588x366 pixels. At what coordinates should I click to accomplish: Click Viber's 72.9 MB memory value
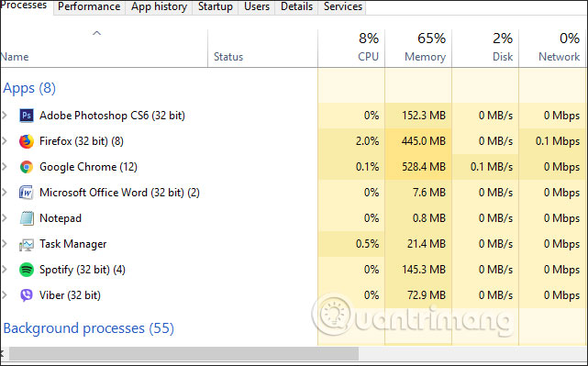427,295
